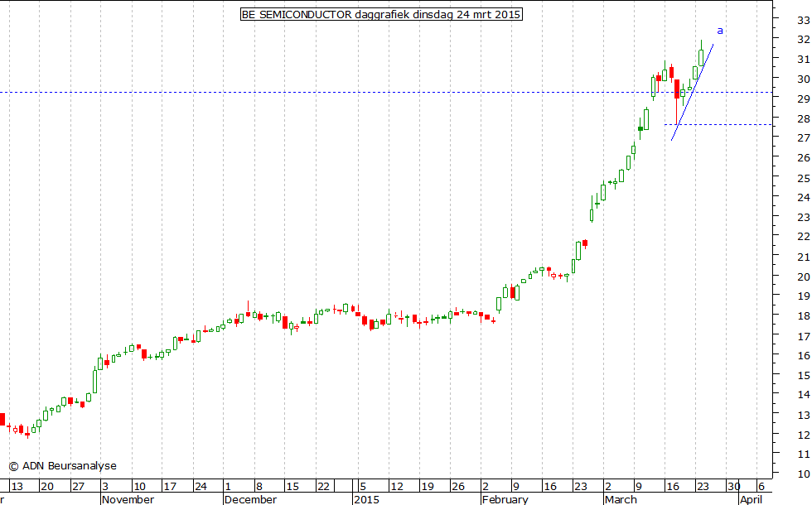812x505 pixels.
Task: Click date tick 13 at axis start
Action: tap(17, 487)
